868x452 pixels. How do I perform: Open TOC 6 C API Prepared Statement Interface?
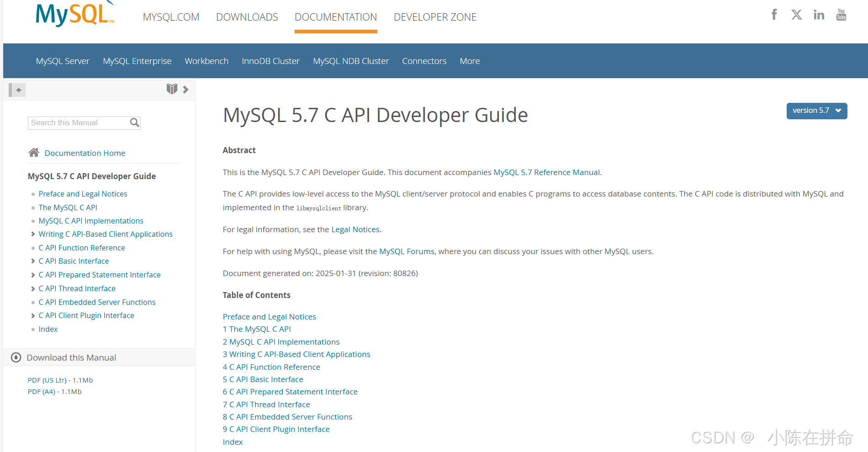pos(290,392)
